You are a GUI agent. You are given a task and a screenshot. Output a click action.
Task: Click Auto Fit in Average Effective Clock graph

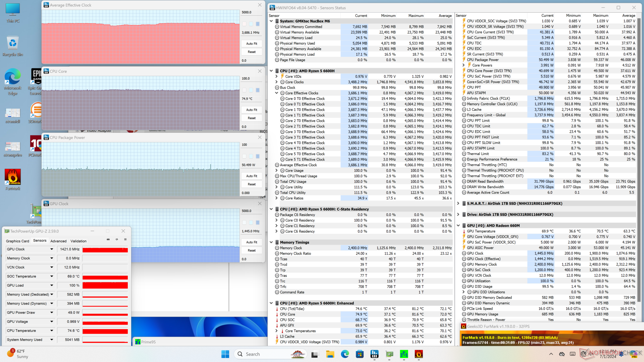pos(252,44)
